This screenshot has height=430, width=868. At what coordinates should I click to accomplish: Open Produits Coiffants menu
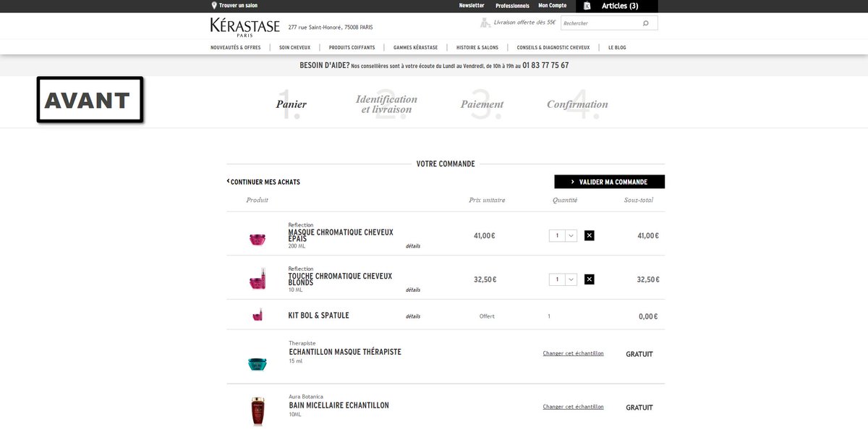(352, 48)
